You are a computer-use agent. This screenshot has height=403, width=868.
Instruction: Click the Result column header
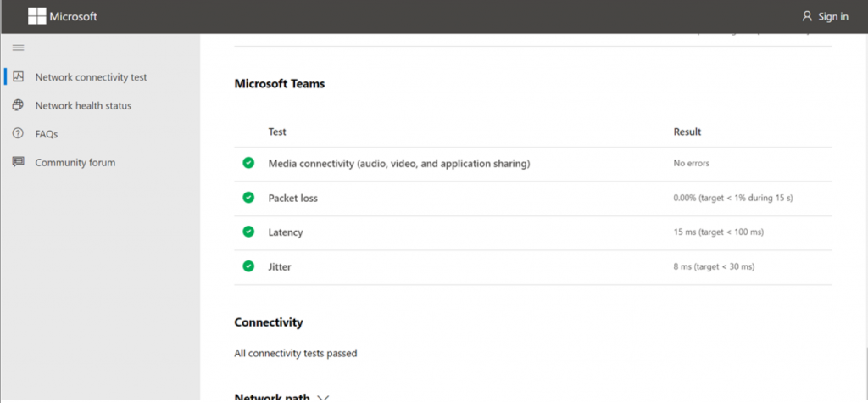687,132
